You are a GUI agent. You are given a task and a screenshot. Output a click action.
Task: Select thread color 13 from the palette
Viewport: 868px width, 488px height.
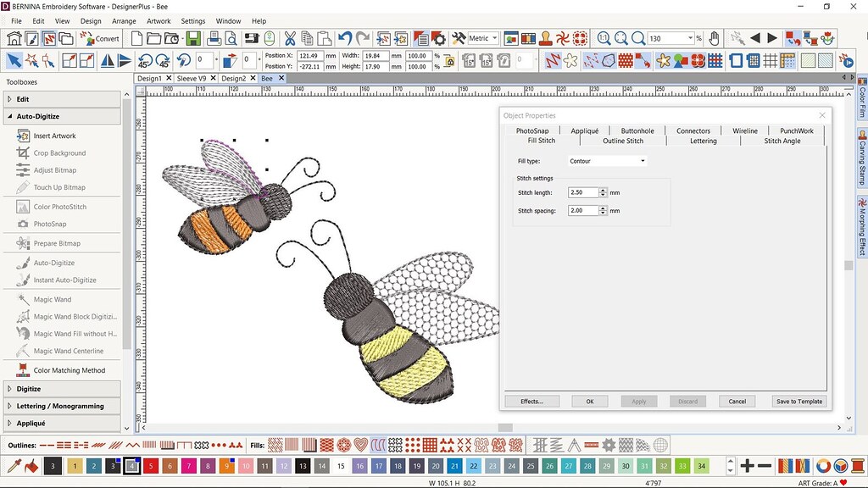click(x=303, y=466)
